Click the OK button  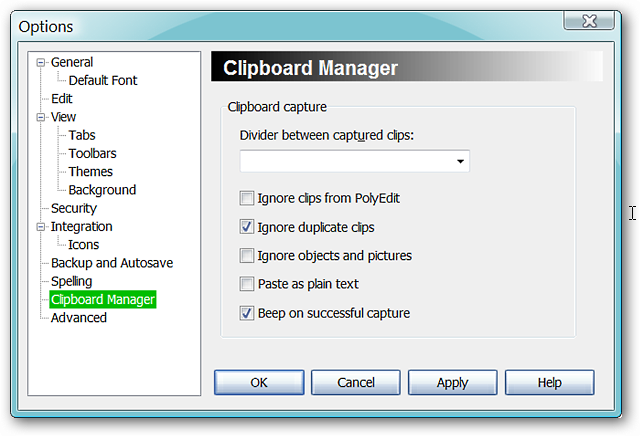coord(259,383)
